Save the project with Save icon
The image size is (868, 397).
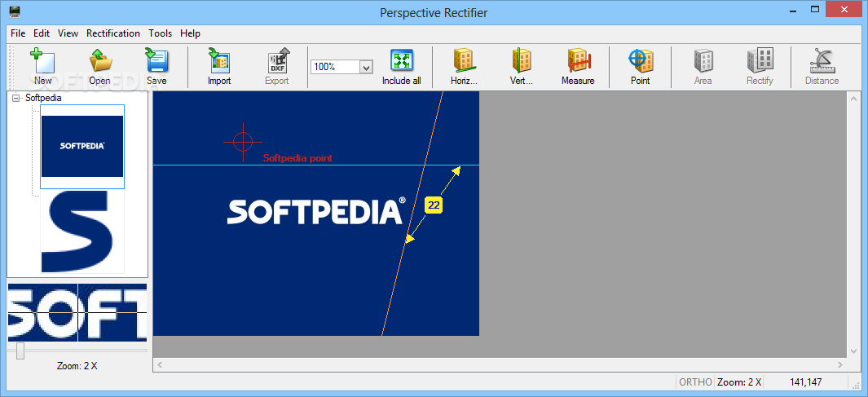(x=156, y=67)
